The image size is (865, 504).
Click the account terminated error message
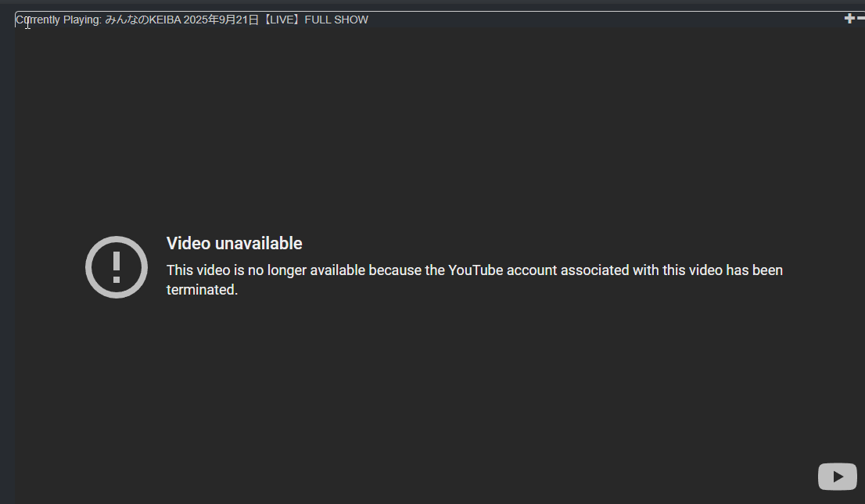[475, 280]
